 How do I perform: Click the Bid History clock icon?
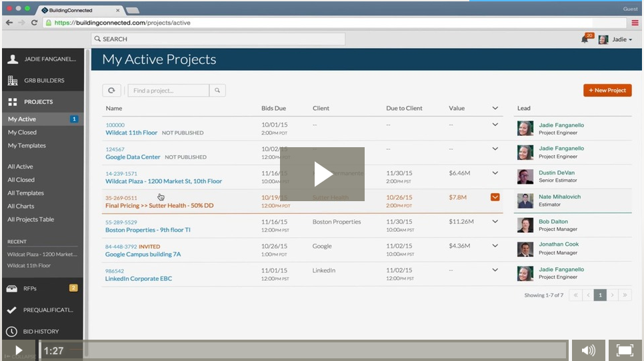pyautogui.click(x=11, y=332)
